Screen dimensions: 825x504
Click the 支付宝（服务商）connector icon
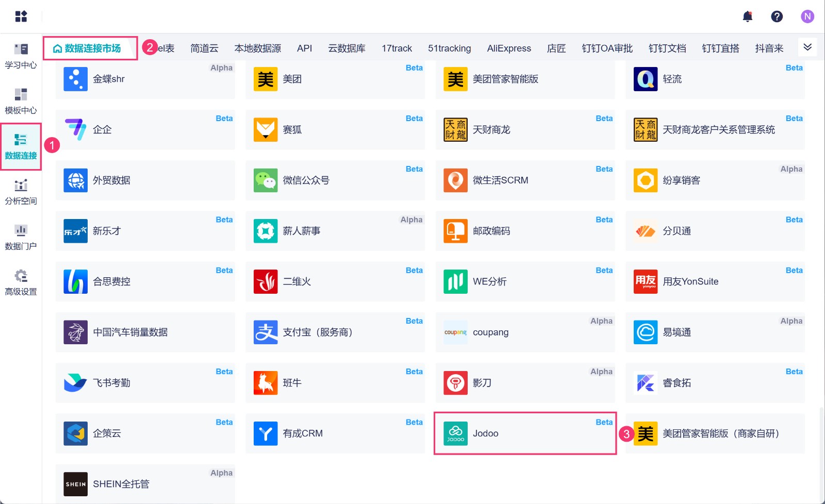(266, 332)
